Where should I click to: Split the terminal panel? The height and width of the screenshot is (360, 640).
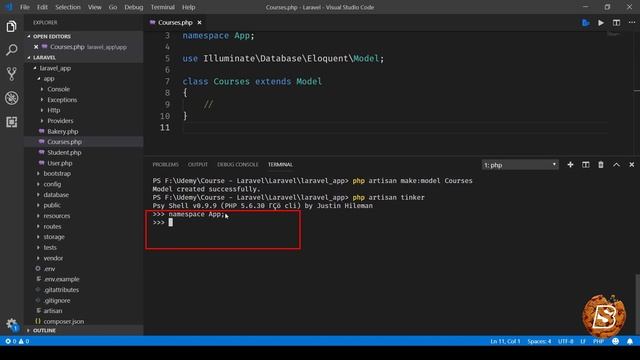586,164
